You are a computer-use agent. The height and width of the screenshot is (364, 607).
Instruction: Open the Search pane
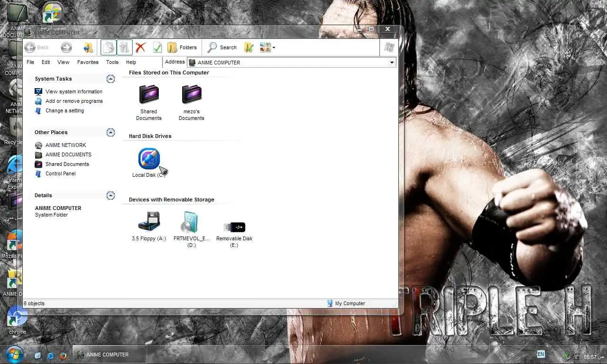tap(222, 47)
